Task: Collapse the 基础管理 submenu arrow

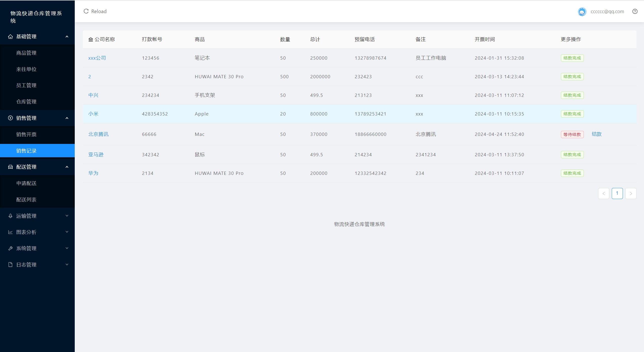Action: 67,37
